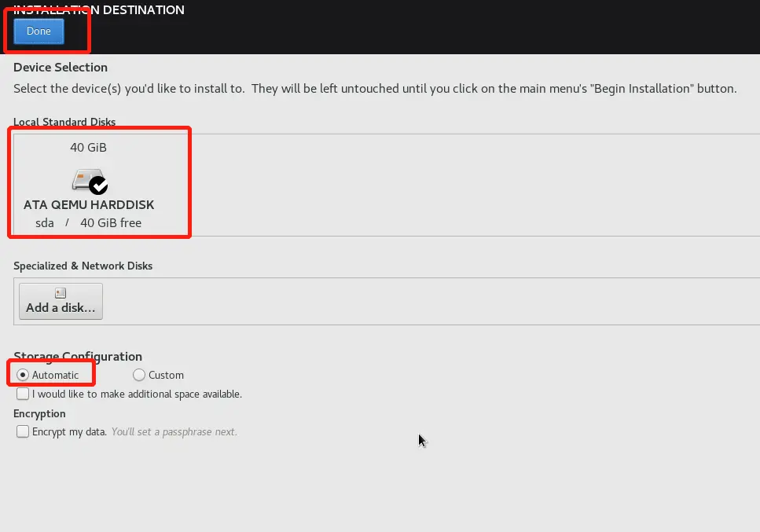Image resolution: width=760 pixels, height=532 pixels.
Task: Click the Encryption section heading
Action: [x=39, y=414]
